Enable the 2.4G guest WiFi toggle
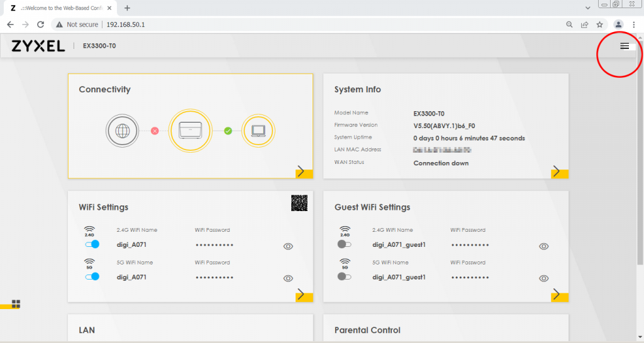644x343 pixels. [344, 244]
